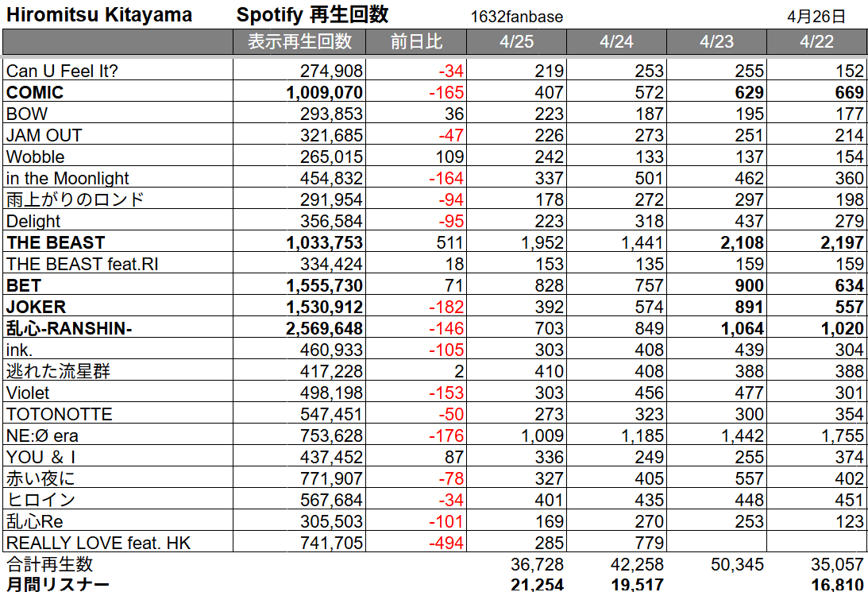The image size is (868, 592).
Task: Select the '1632fanbase' label
Action: [x=516, y=17]
